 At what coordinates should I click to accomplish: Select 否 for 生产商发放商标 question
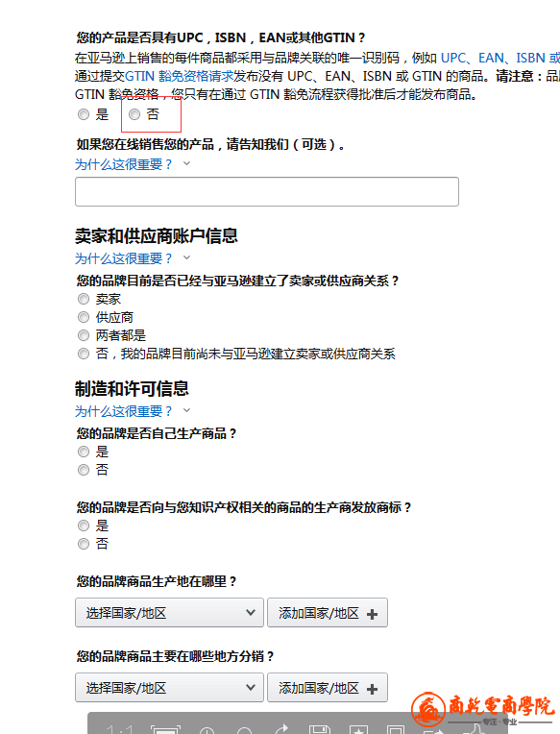84,544
